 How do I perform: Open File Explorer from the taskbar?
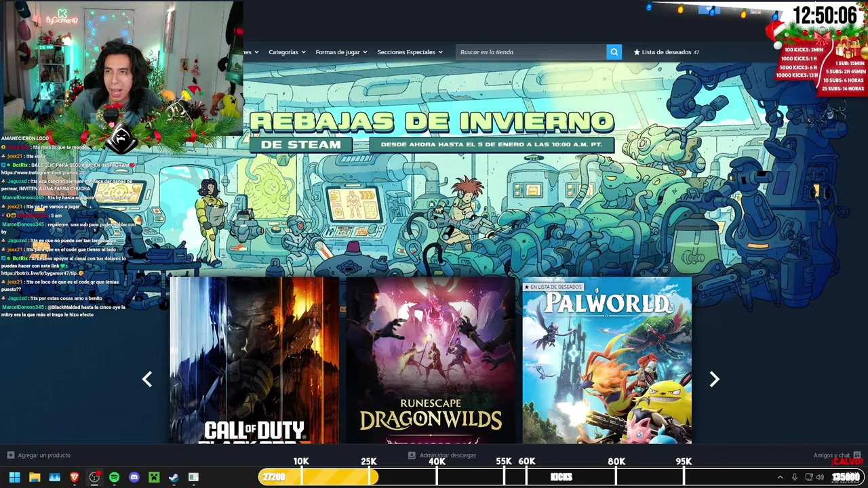pos(35,477)
